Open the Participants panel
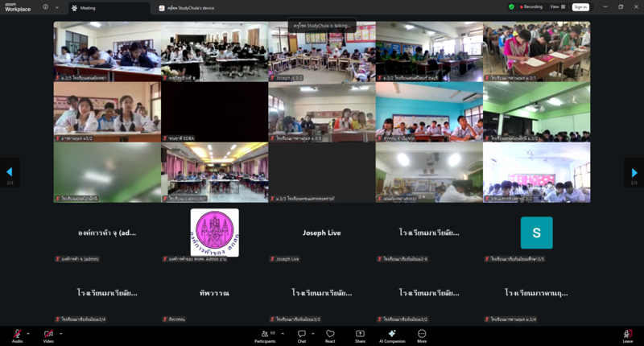644x346 pixels. [x=265, y=336]
